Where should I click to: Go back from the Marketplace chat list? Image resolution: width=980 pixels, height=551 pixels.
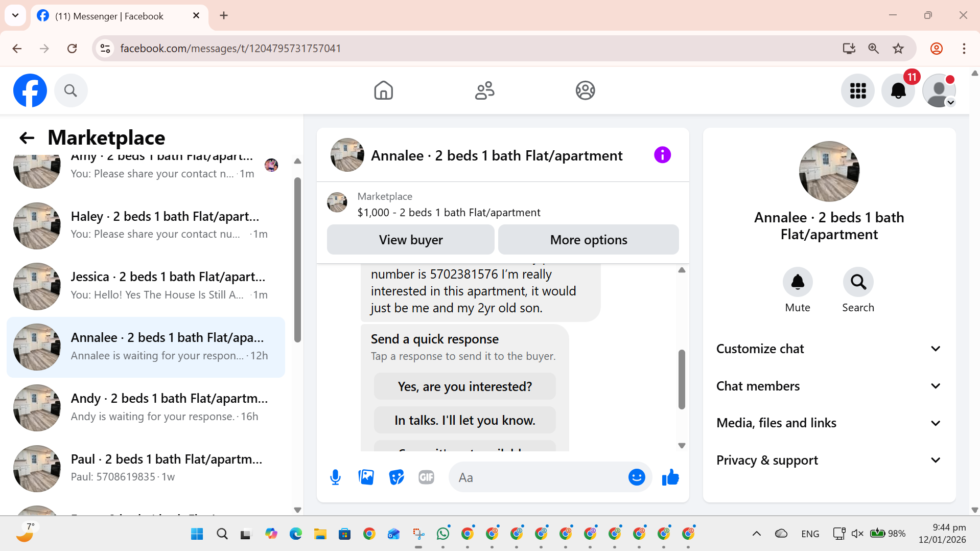(x=27, y=137)
